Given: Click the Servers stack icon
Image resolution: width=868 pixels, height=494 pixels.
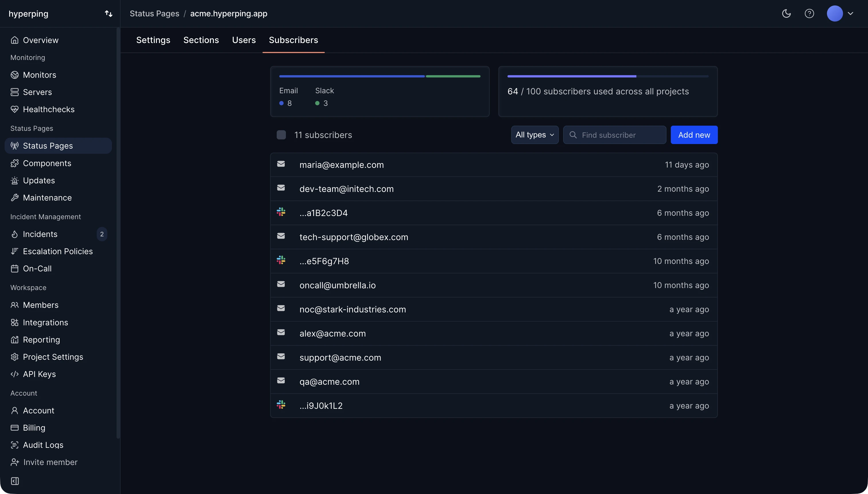Looking at the screenshot, I should tap(14, 92).
